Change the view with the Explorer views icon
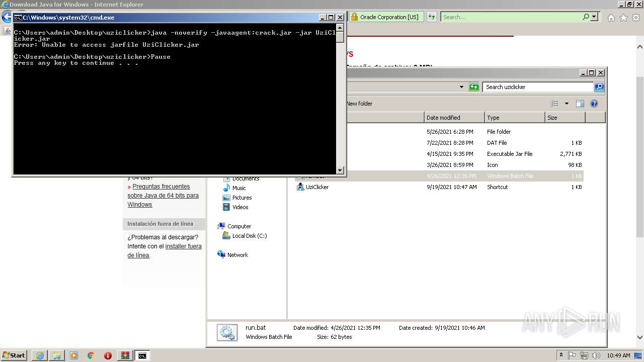644x362 pixels. point(554,104)
